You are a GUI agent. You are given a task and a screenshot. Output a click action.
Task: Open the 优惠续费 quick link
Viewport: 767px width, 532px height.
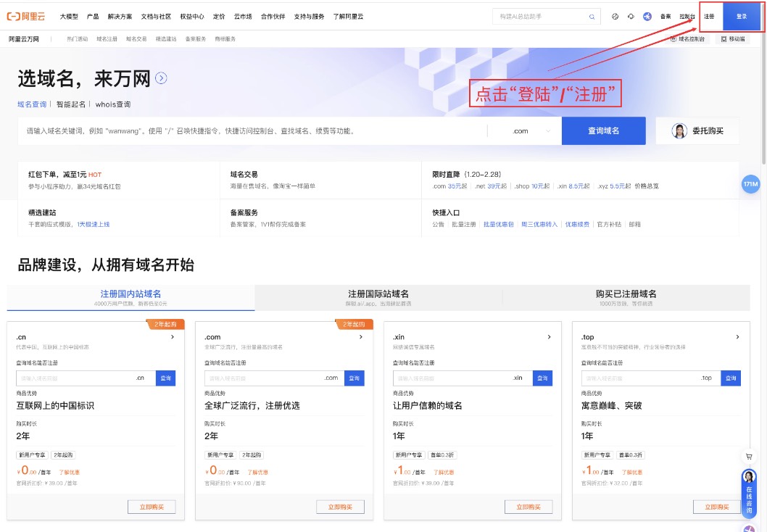[577, 225]
